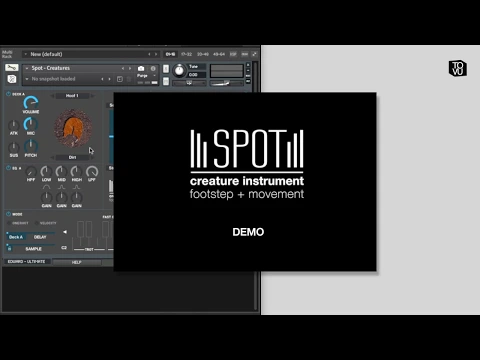Click the instrument output volume slider
Image resolution: width=480 pixels, height=360 pixels.
tap(226, 83)
